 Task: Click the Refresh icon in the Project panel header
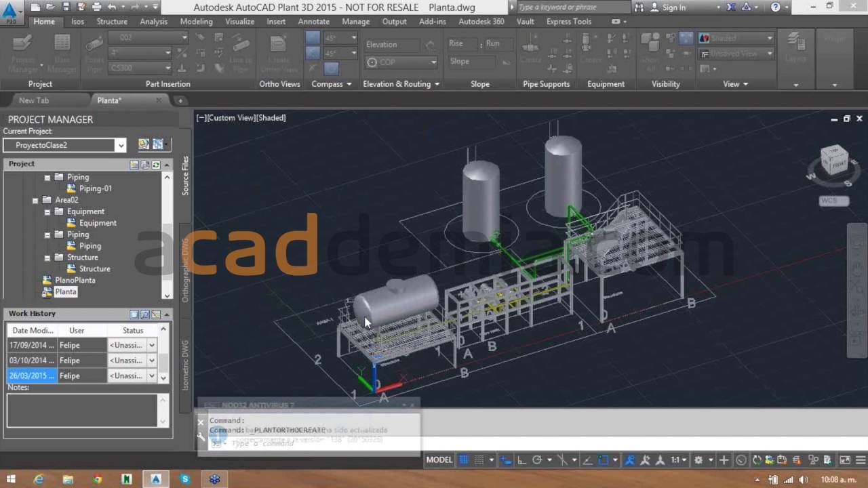156,164
